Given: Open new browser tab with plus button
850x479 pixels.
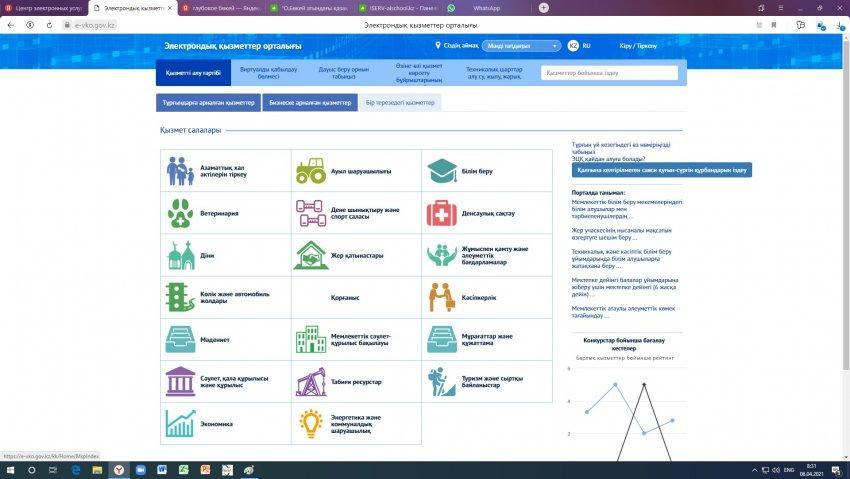Looking at the screenshot, I should 544,8.
